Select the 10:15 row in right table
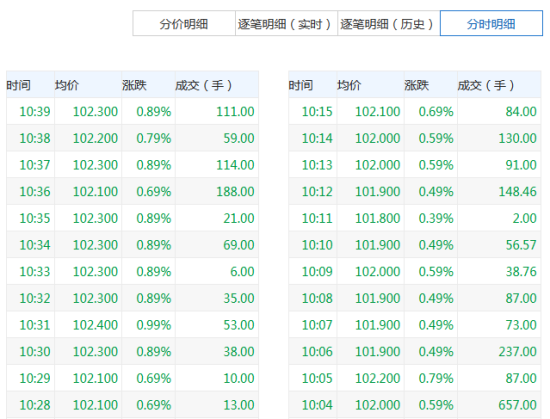 (415, 111)
